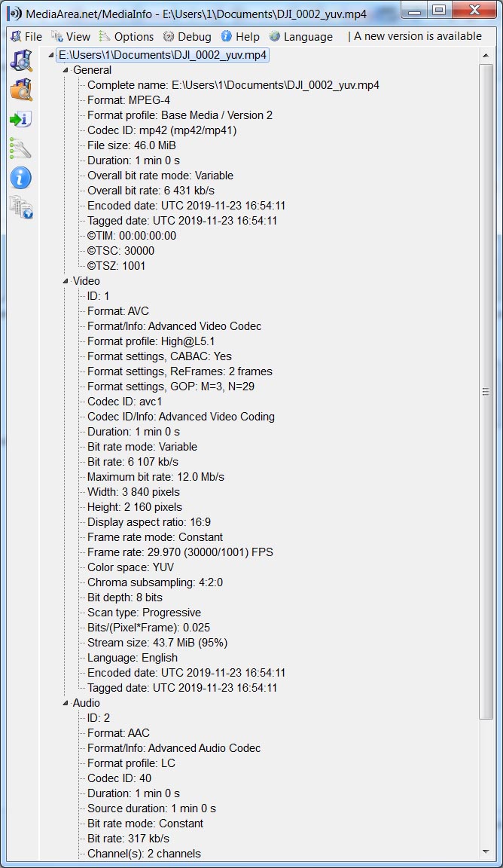Click the website documents-and-globe sidebar icon
Image resolution: width=503 pixels, height=868 pixels.
click(21, 207)
